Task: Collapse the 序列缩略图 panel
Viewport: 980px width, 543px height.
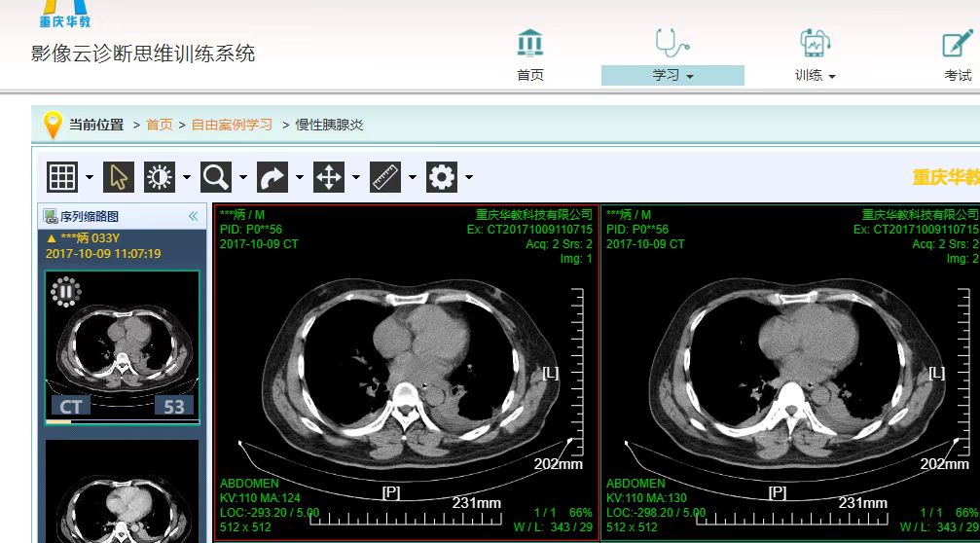Action: click(x=193, y=216)
